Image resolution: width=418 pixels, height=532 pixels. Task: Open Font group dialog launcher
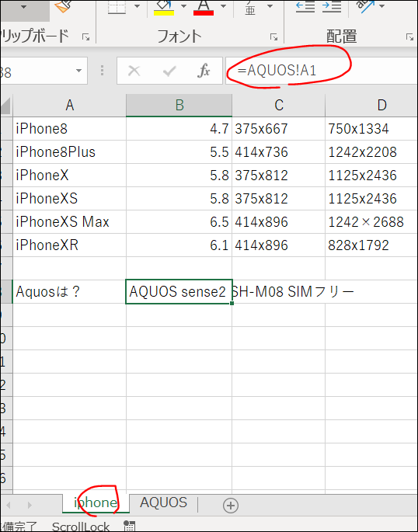(x=273, y=37)
